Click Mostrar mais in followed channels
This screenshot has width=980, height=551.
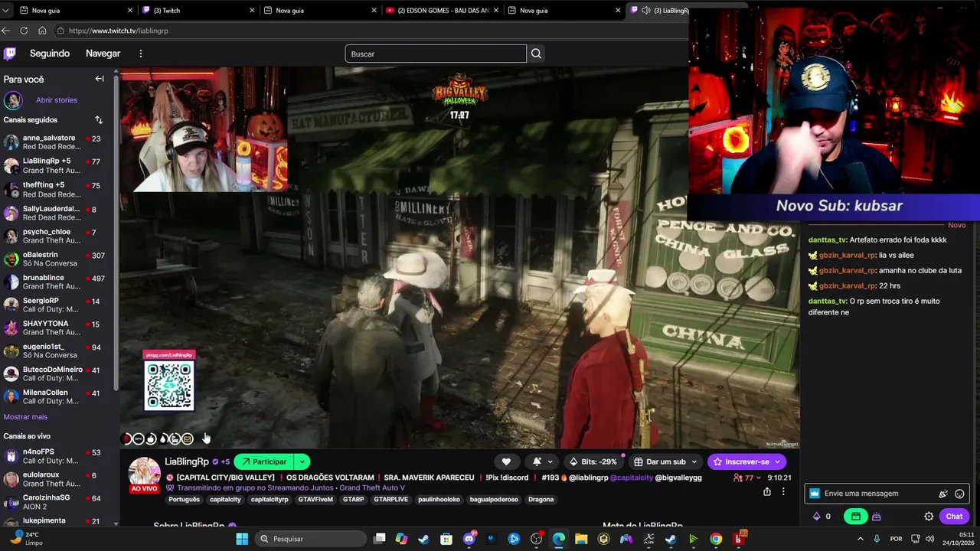25,417
